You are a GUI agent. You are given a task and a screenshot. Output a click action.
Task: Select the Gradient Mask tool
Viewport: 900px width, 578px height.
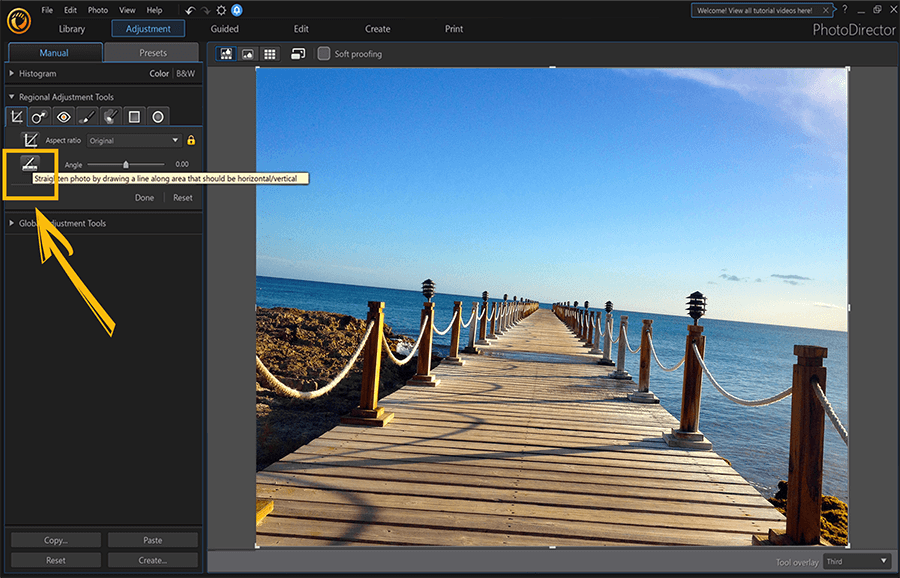133,116
